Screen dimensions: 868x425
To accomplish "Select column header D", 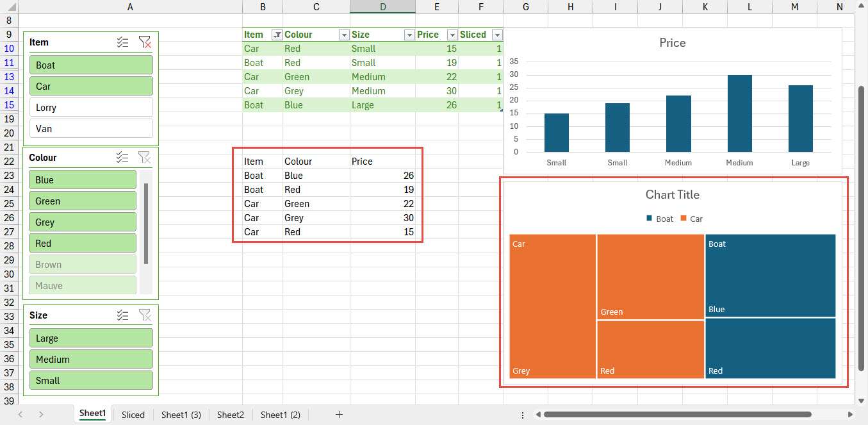I will pos(382,6).
